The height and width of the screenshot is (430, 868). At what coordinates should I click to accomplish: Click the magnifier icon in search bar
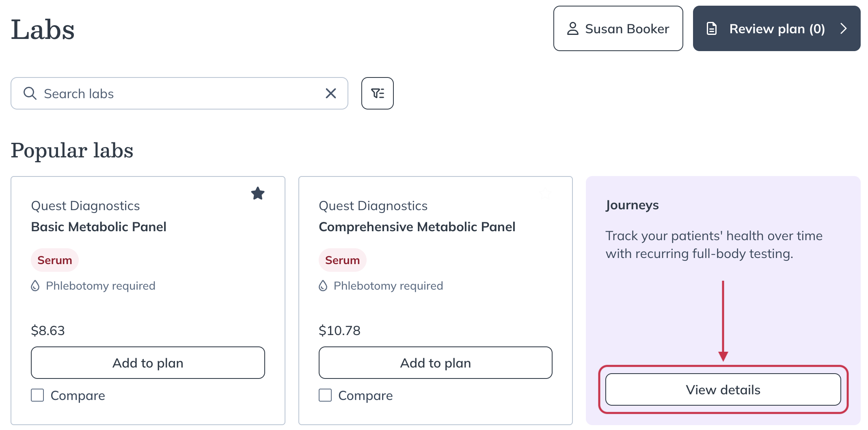click(x=30, y=93)
